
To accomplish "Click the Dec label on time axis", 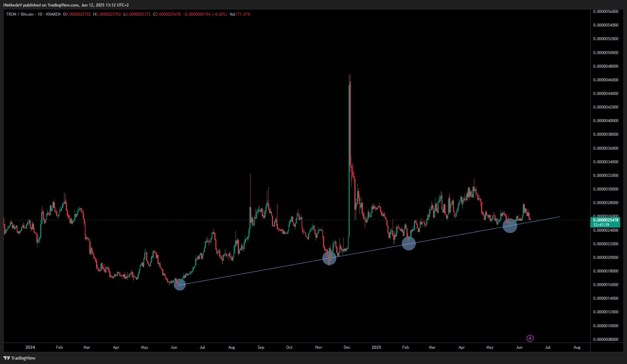I will point(347,347).
